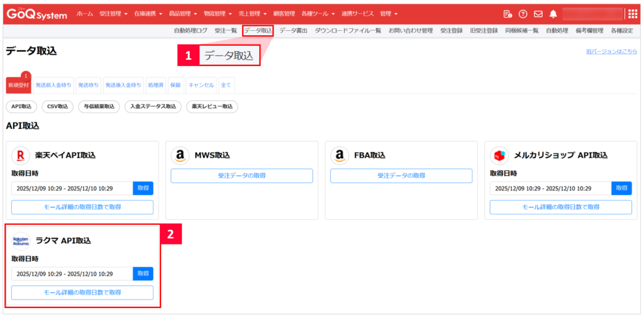This screenshot has width=644, height=318.
Task: Open the mail envelope icon
Action: click(538, 14)
